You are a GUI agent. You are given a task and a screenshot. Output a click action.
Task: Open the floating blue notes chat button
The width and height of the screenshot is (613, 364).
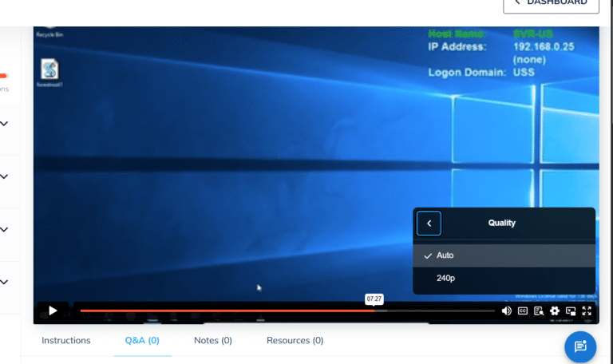(x=580, y=346)
